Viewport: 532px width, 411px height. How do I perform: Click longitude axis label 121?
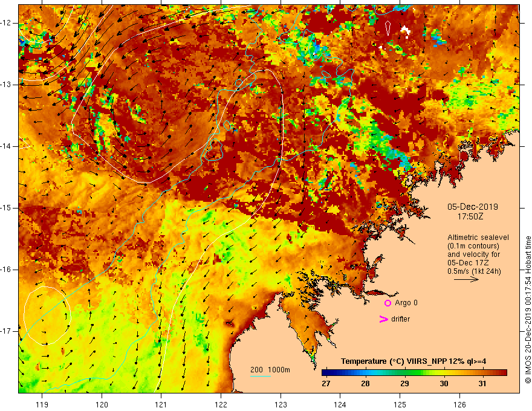(x=161, y=404)
